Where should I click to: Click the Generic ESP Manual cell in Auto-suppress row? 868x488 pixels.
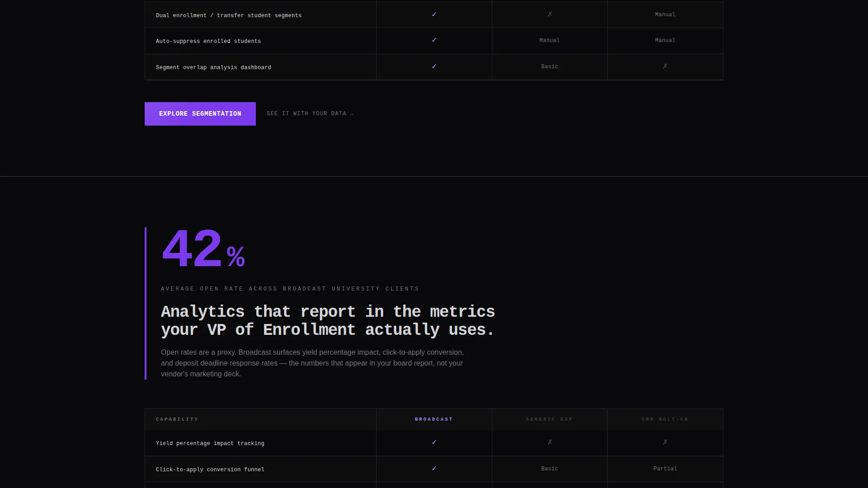[550, 40]
